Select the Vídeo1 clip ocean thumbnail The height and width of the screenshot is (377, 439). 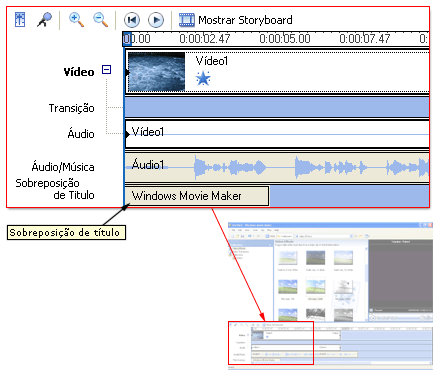coord(156,72)
